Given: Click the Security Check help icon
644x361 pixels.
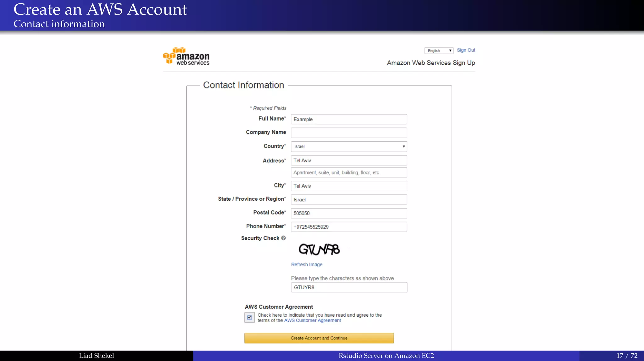Looking at the screenshot, I should 283,238.
